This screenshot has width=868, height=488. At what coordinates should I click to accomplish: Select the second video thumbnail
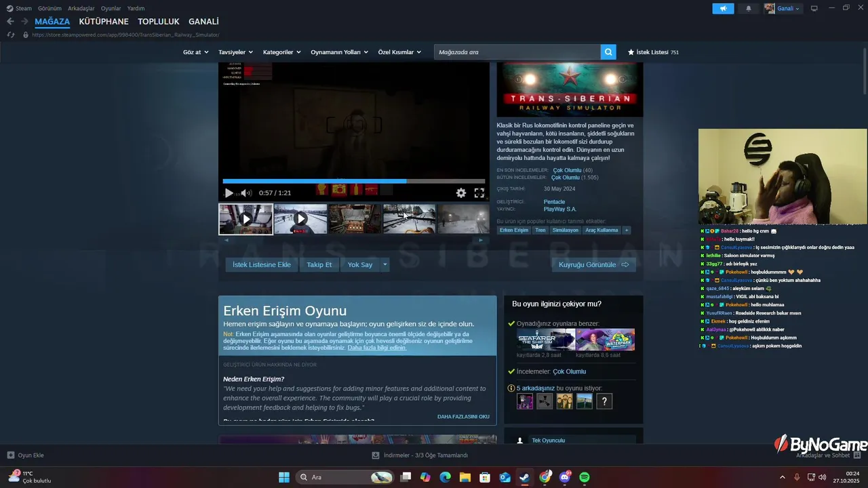click(x=300, y=219)
